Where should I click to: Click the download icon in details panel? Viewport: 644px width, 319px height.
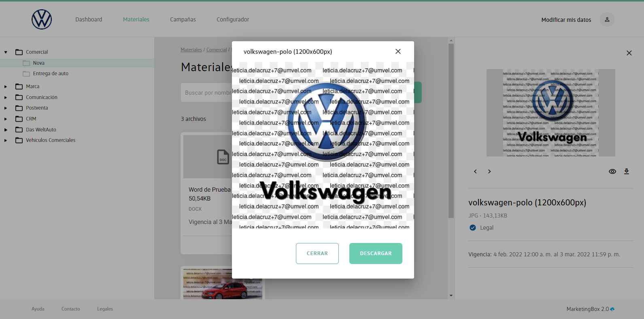[x=627, y=171]
